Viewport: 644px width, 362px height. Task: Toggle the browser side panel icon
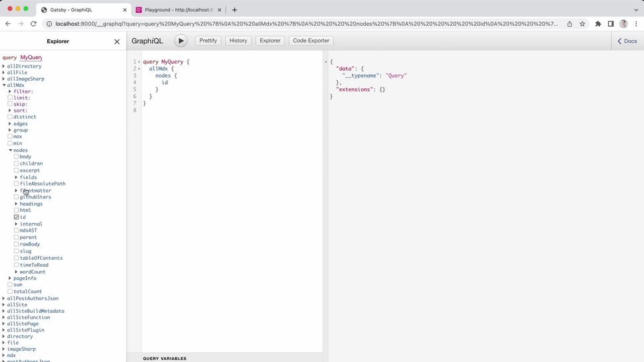click(x=611, y=24)
